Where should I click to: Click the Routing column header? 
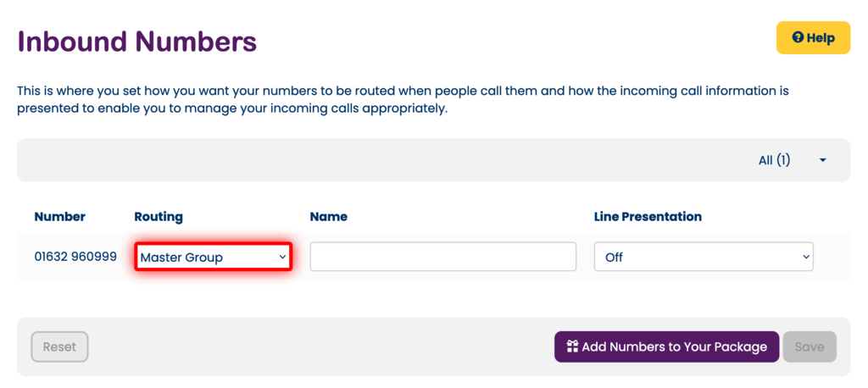coord(159,217)
